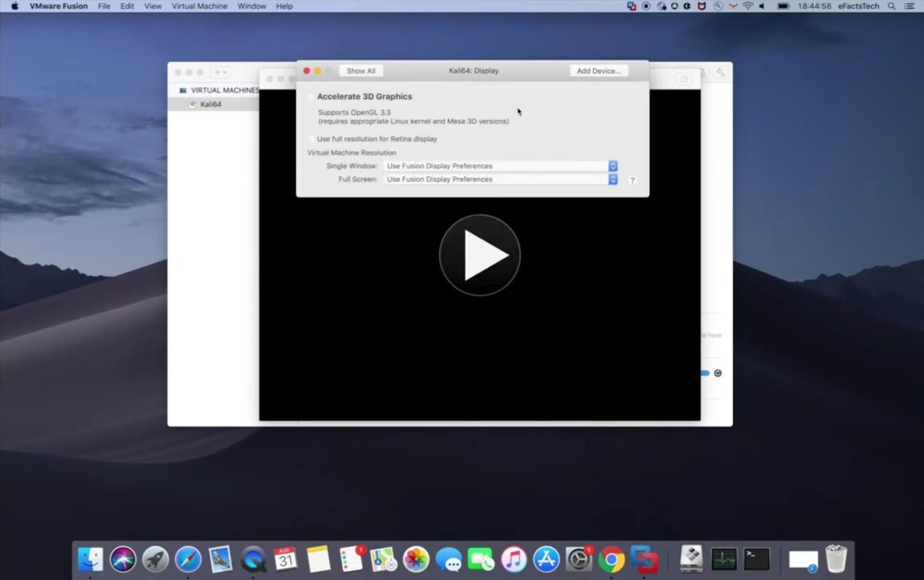Screen dimensions: 924x580
Task: Open Notification Center list icon
Action: (909, 6)
